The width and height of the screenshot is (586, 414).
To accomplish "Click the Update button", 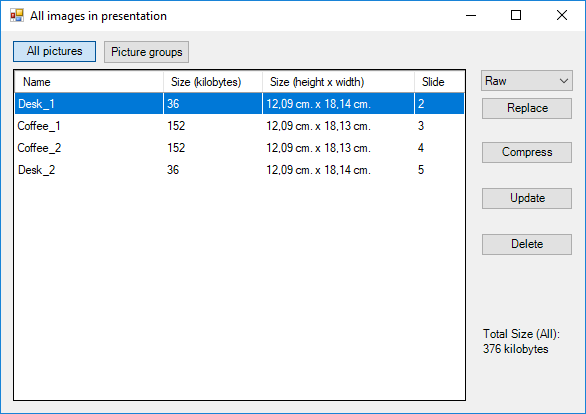I will 527,198.
